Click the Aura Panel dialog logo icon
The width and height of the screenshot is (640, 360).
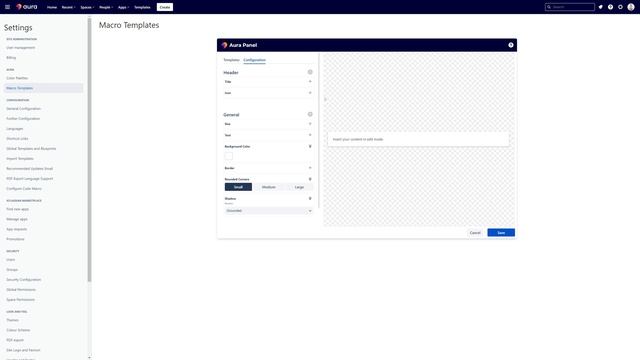tap(224, 45)
